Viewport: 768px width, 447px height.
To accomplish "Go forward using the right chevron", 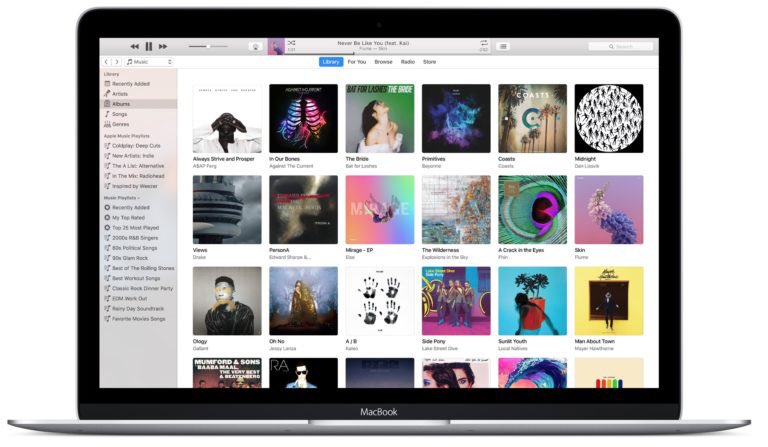I will 117,62.
